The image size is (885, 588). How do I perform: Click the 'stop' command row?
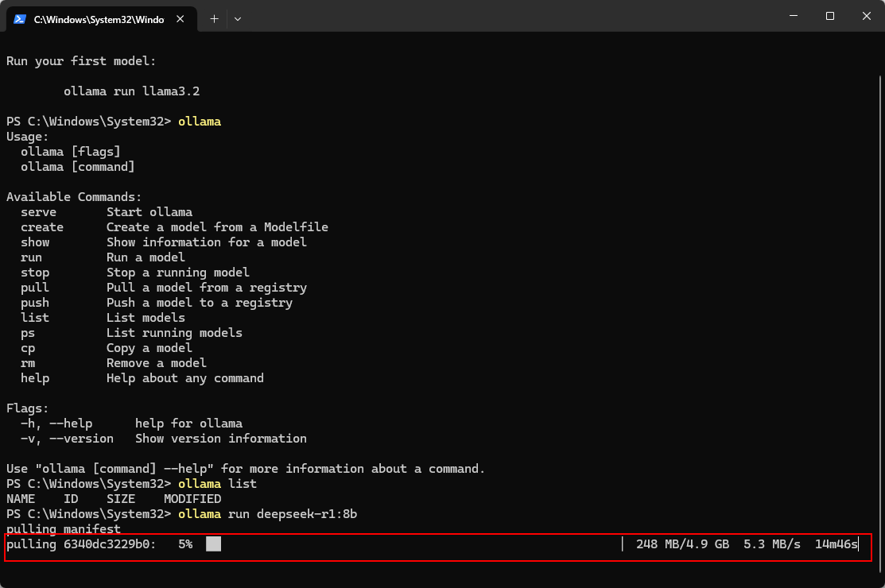point(135,273)
